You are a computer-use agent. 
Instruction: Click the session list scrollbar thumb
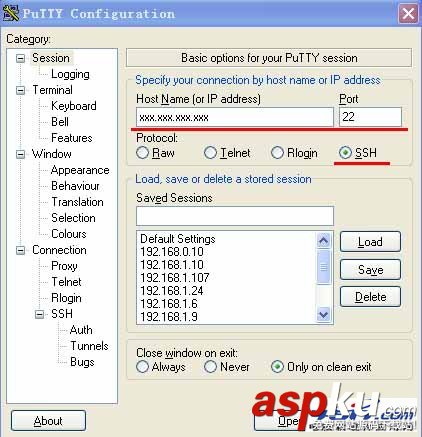point(323,267)
